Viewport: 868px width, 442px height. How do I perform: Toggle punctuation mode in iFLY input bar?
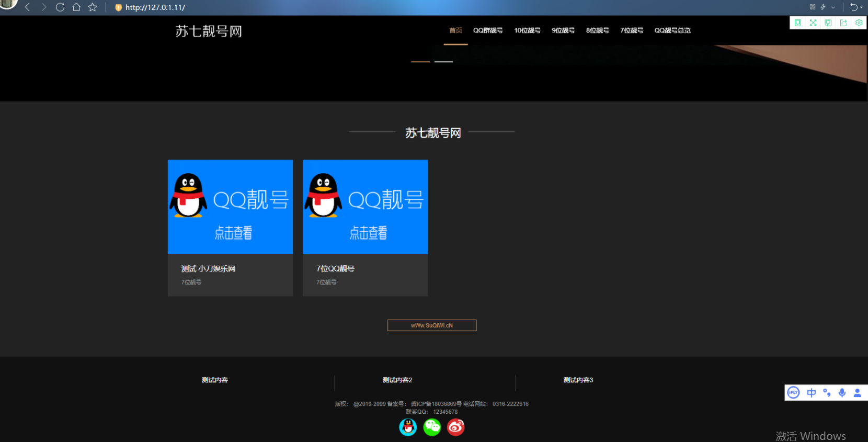(827, 393)
